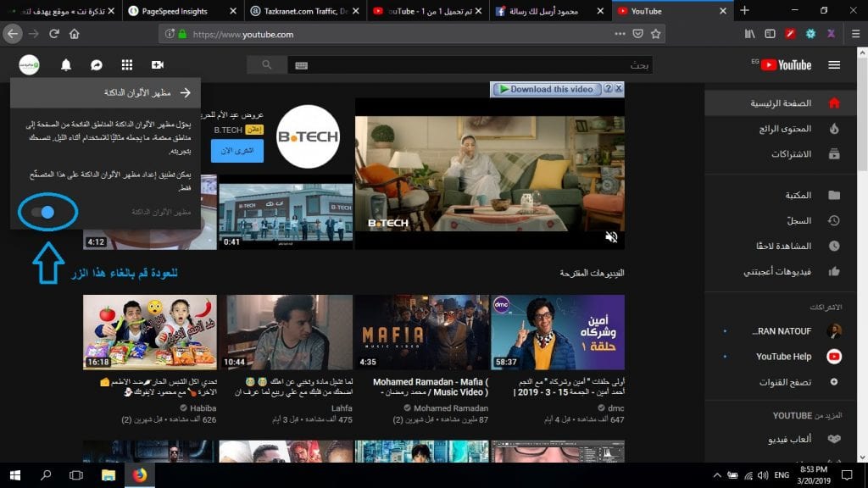Screen dimensions: 868x488
Task: Open Windows taskbar search
Action: (46, 475)
